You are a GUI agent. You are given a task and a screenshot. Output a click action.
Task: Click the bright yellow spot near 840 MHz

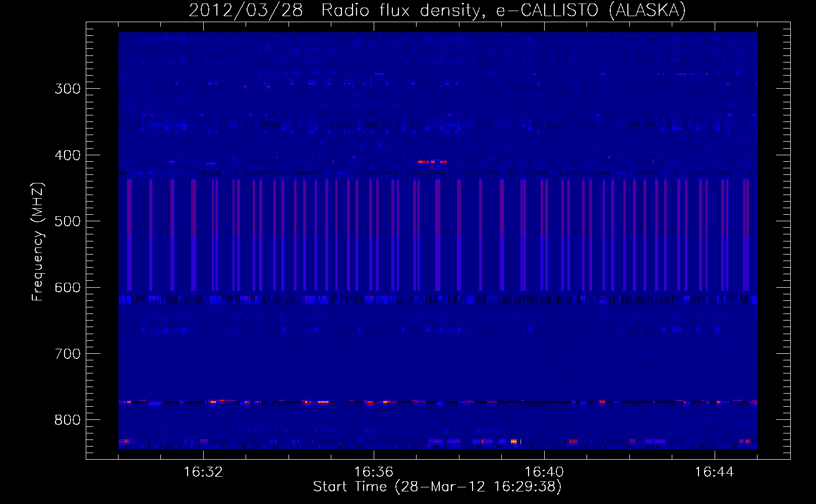tap(513, 442)
